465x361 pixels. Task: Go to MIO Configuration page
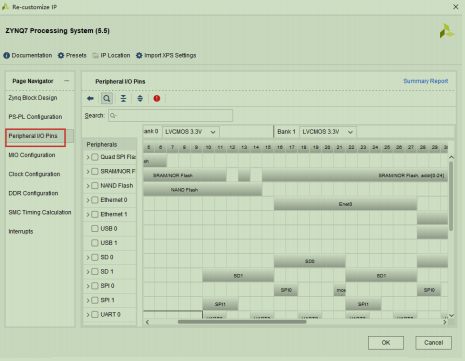tap(32, 155)
